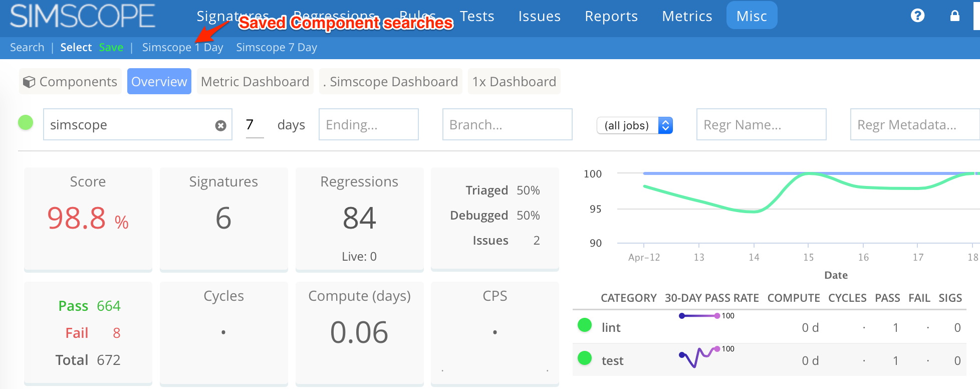The width and height of the screenshot is (980, 389).
Task: Click the PASS column header
Action: pos(887,298)
